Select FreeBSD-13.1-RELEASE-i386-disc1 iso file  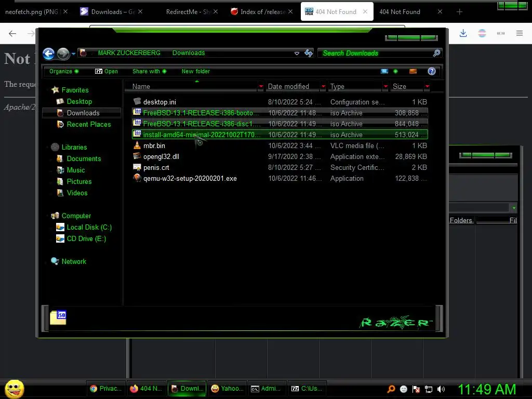tap(280, 124)
